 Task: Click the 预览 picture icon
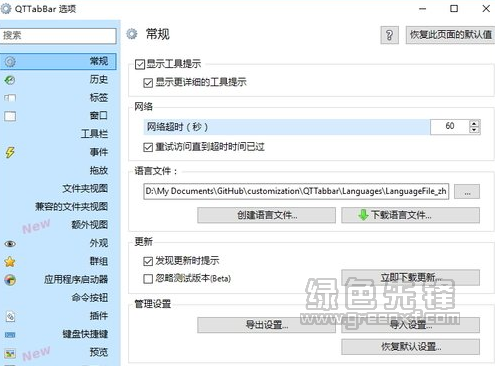10,353
